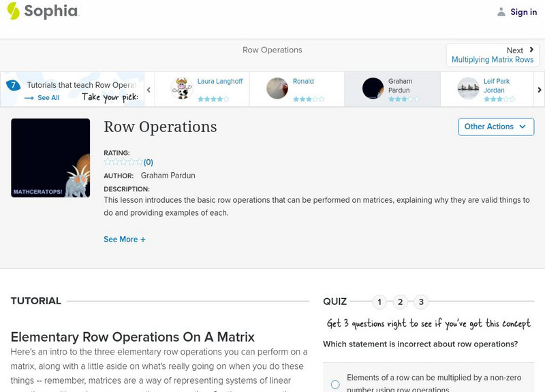Click the Sophia leaf logo
Screen dimensions: 545x392
[x=12, y=11]
